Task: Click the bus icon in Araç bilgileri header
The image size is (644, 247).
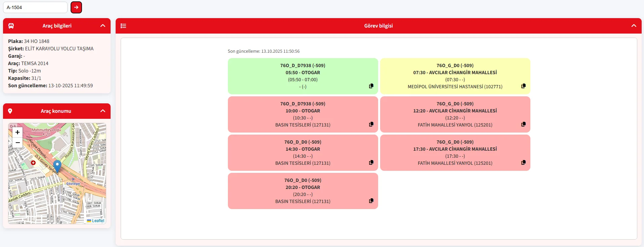Action: [11, 26]
